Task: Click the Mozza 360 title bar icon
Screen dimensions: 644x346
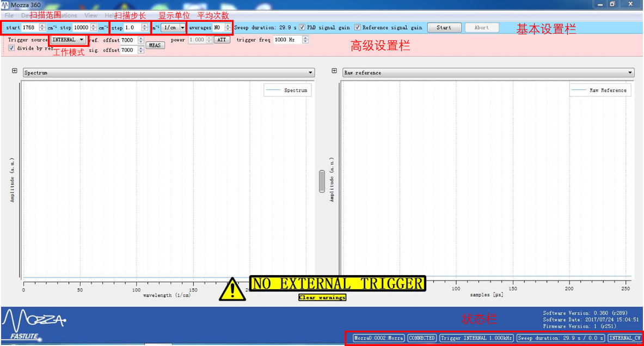Action: 6,4
